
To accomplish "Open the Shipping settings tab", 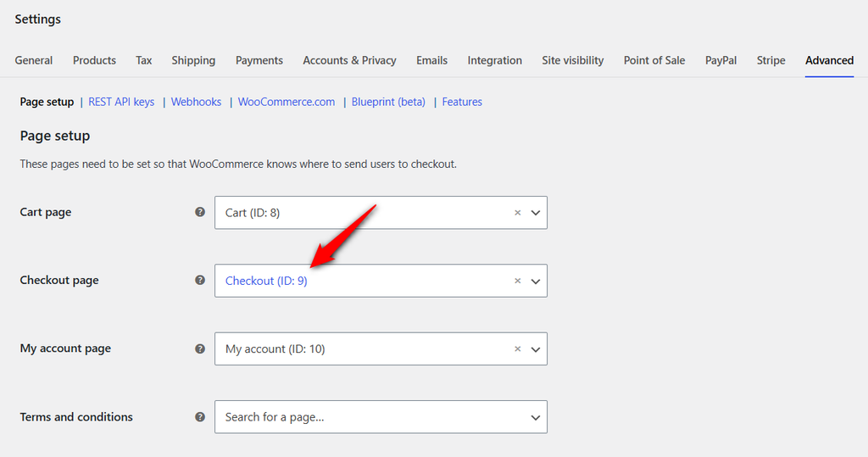I will pos(193,60).
